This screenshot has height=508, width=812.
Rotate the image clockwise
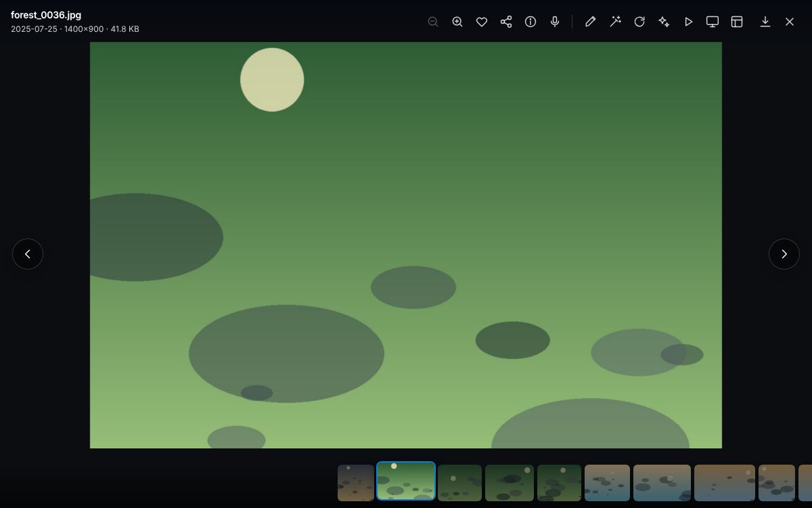coord(639,22)
